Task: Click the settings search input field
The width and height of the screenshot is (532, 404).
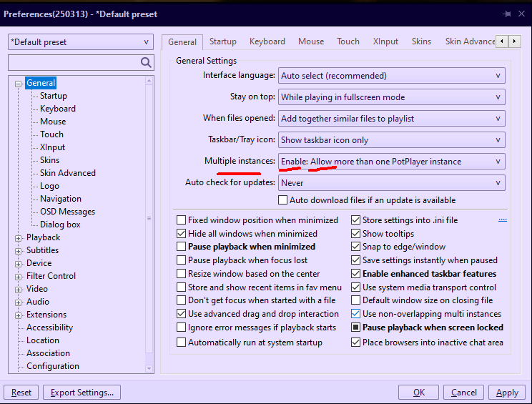Action: click(x=74, y=62)
